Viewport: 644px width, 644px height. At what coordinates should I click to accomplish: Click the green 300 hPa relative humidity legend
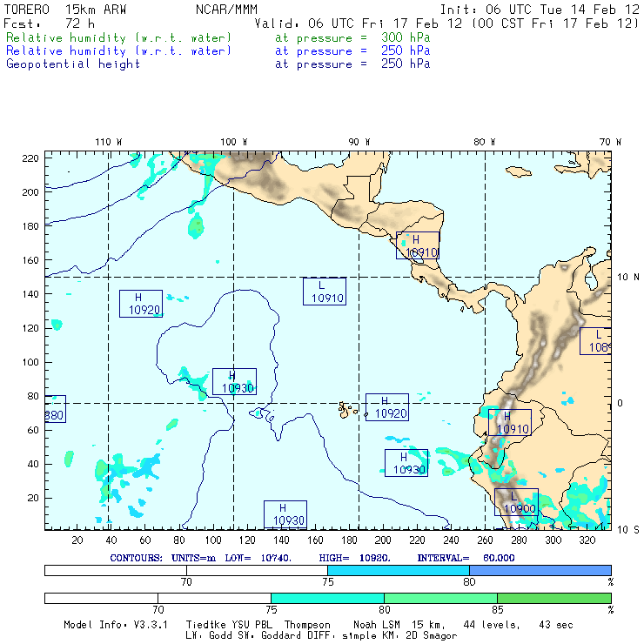119,38
